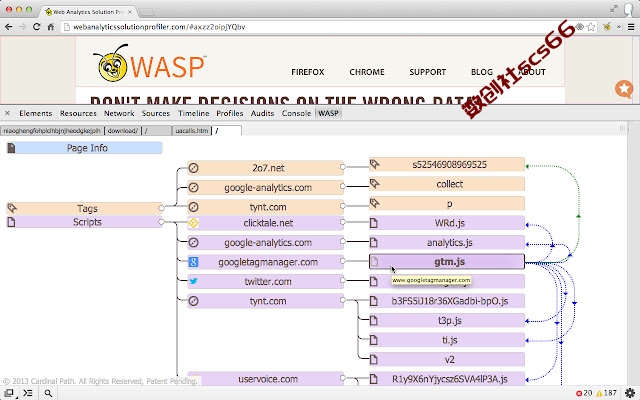
Task: Reload the page with refresh icon
Action: tap(36, 27)
